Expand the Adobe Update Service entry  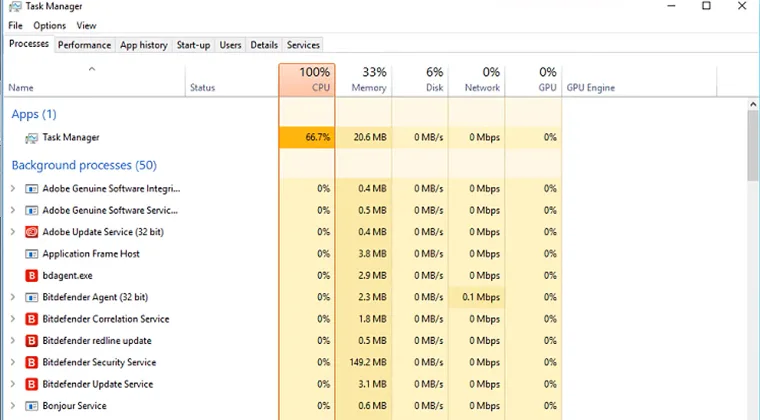(x=13, y=232)
